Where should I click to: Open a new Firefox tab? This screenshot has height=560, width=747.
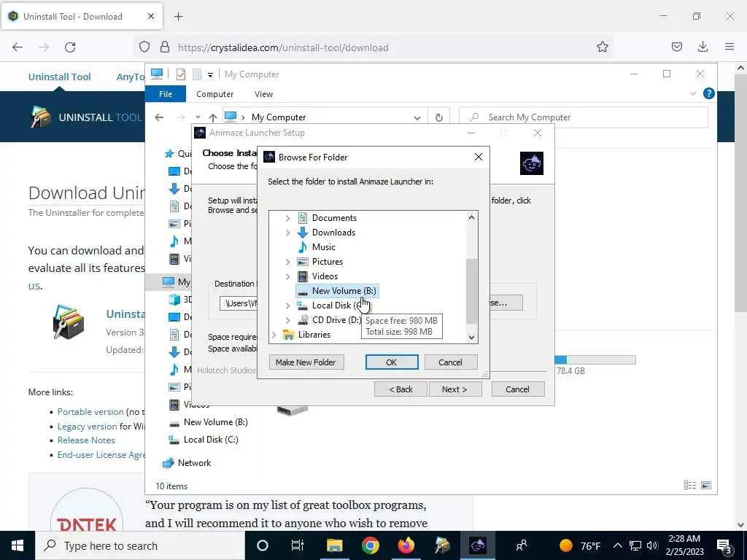178,17
